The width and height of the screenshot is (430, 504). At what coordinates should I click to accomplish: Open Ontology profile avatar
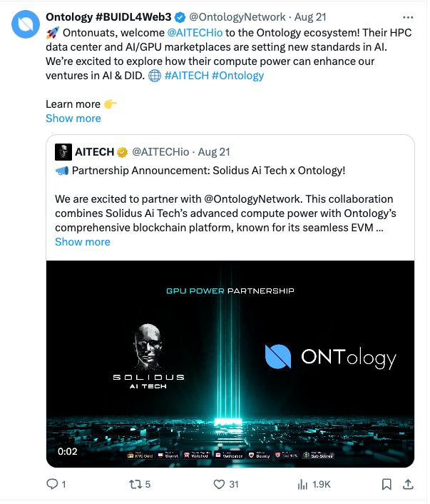pos(26,24)
